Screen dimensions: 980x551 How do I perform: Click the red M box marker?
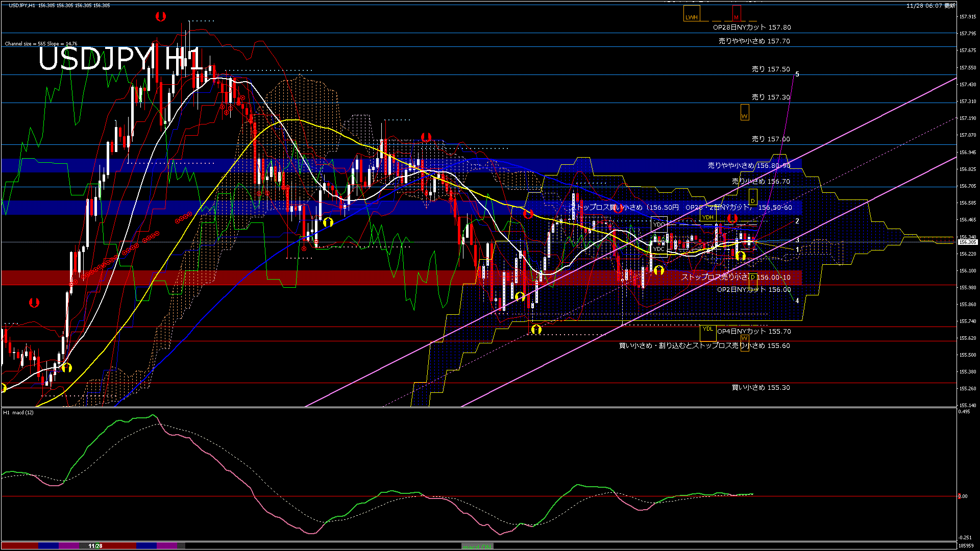point(736,14)
